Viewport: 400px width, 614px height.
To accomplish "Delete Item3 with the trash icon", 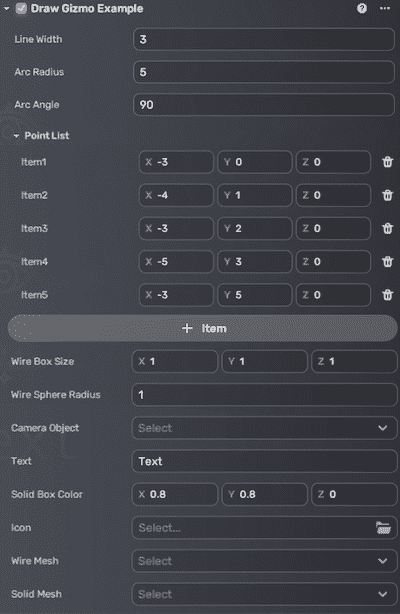I will (x=387, y=228).
